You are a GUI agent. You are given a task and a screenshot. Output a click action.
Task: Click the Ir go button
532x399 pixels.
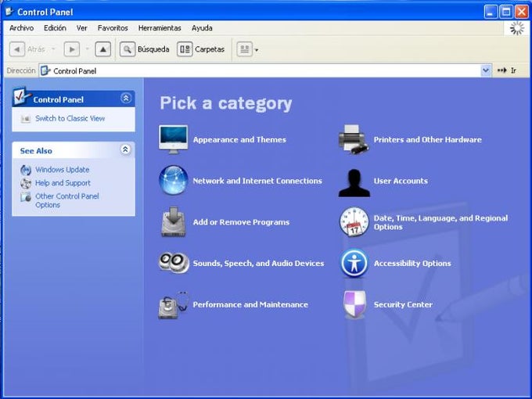tap(506, 70)
